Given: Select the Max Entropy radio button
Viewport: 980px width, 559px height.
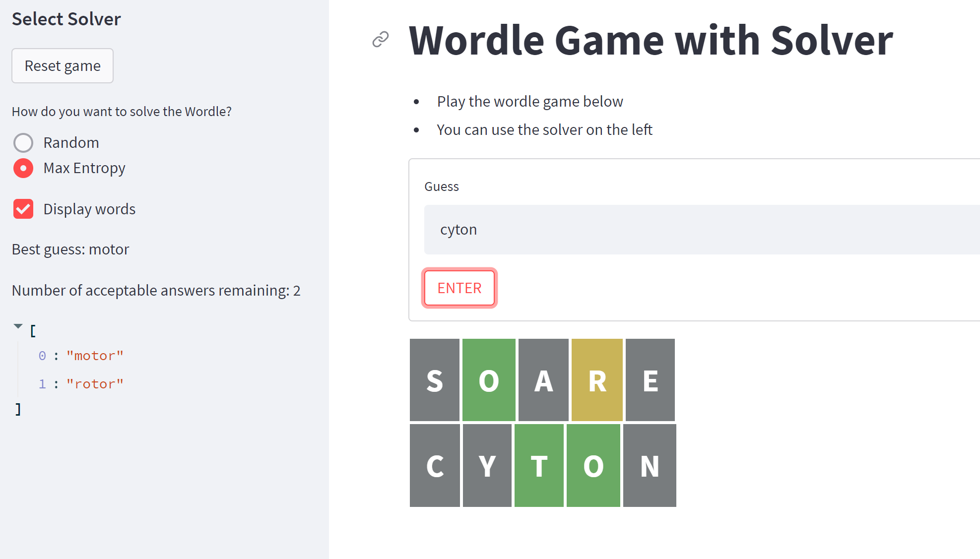Looking at the screenshot, I should click(23, 168).
